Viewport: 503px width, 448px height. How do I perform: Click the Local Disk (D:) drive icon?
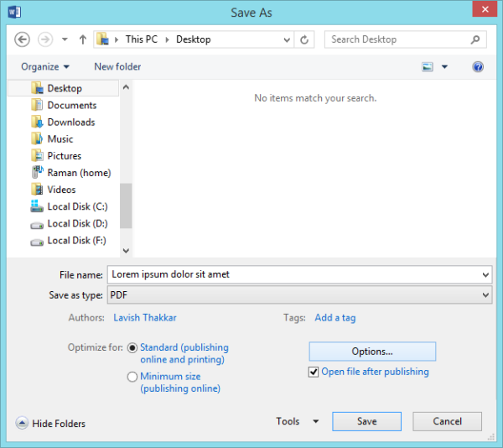(37, 226)
